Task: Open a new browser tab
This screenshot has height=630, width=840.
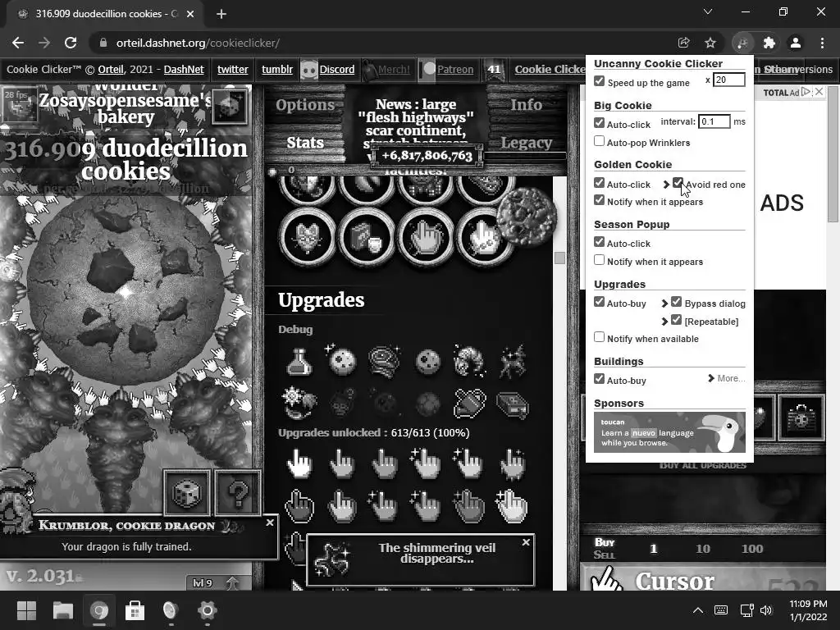Action: pos(221,14)
